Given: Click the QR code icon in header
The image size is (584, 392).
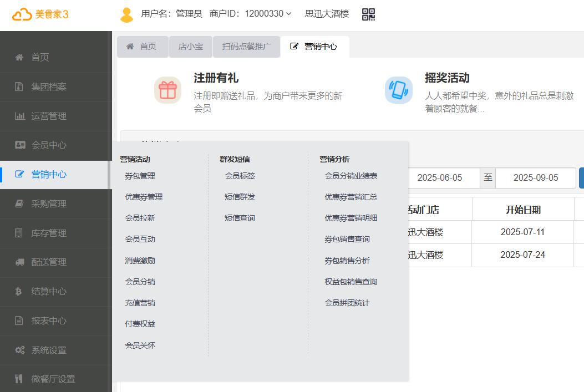Looking at the screenshot, I should click(368, 14).
